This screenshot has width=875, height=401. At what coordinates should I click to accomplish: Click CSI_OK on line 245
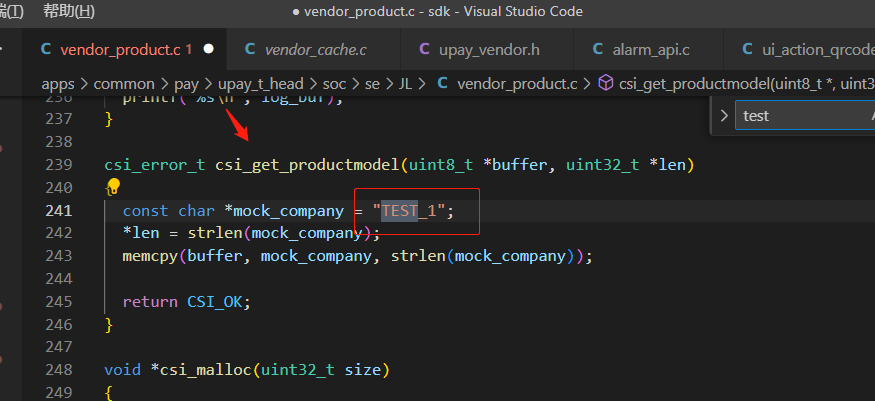[x=215, y=302]
